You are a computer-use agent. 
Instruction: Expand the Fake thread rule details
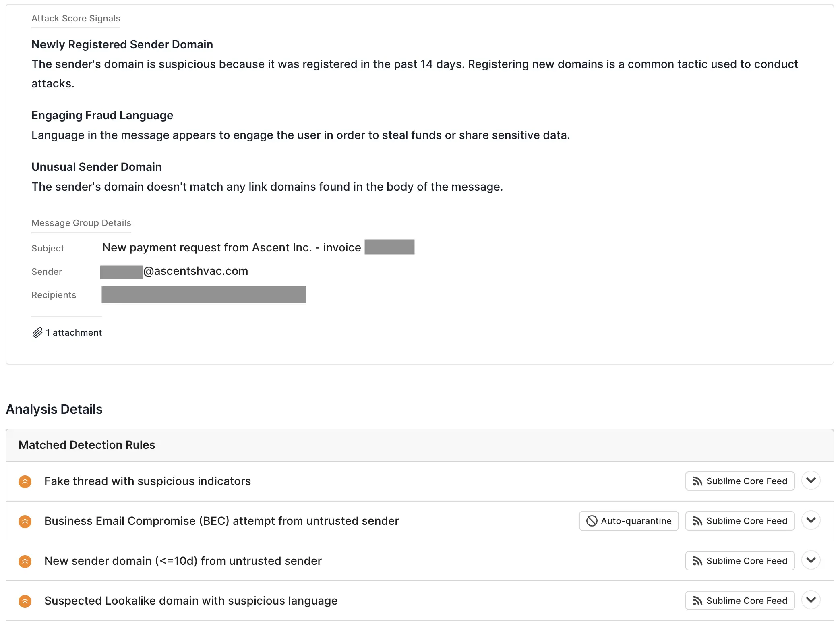811,480
